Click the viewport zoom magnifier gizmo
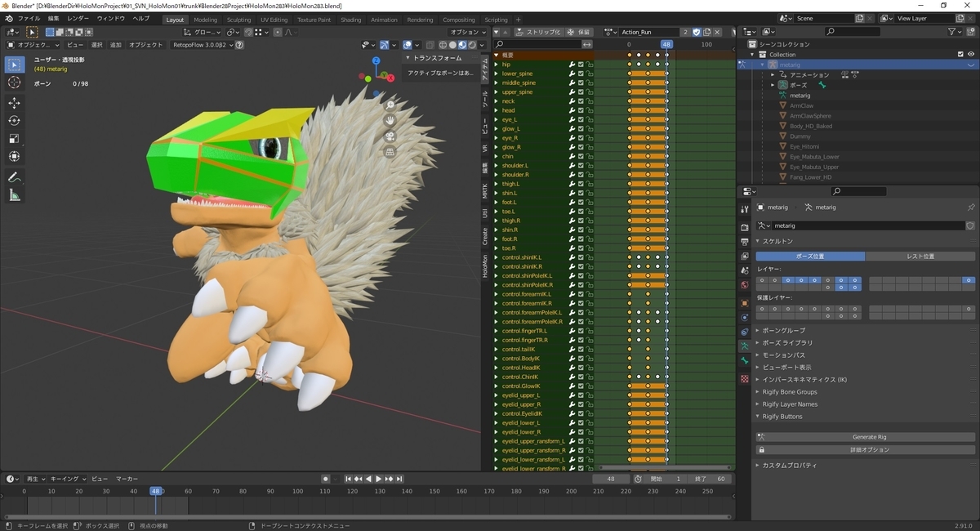The image size is (980, 531). 390,105
